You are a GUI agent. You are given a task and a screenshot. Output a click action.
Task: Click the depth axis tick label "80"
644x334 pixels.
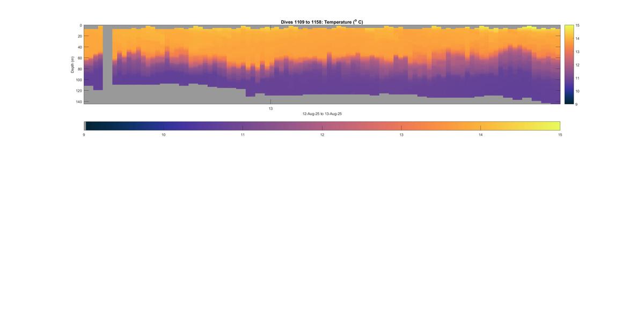(79, 69)
